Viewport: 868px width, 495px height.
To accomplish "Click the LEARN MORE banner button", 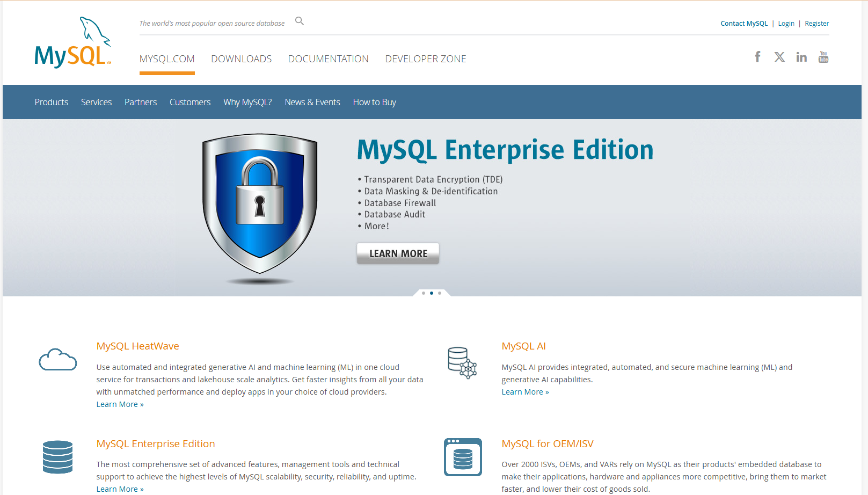I will click(x=398, y=253).
